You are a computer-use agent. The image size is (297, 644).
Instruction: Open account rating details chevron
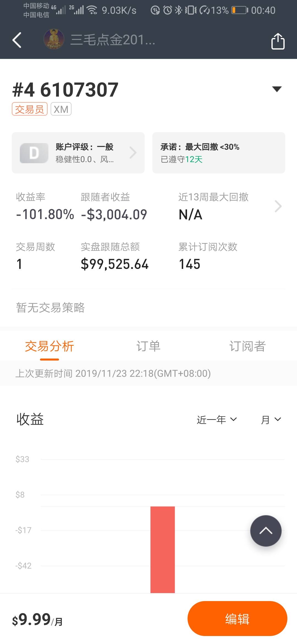tap(133, 153)
